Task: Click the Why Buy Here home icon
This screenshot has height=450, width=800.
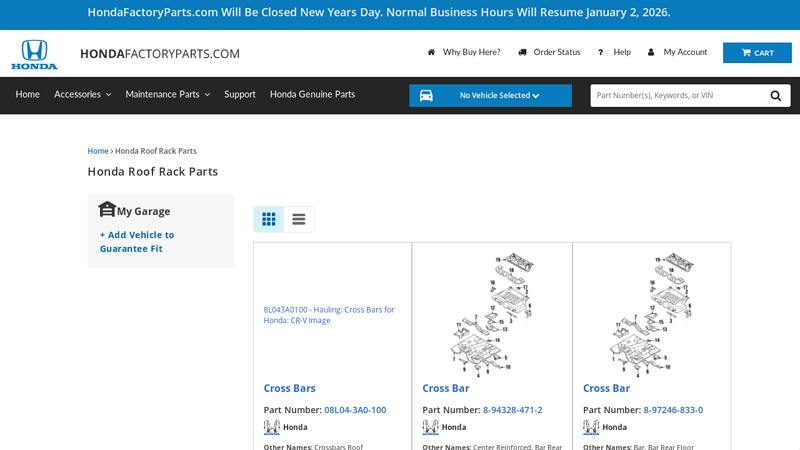Action: (x=431, y=52)
